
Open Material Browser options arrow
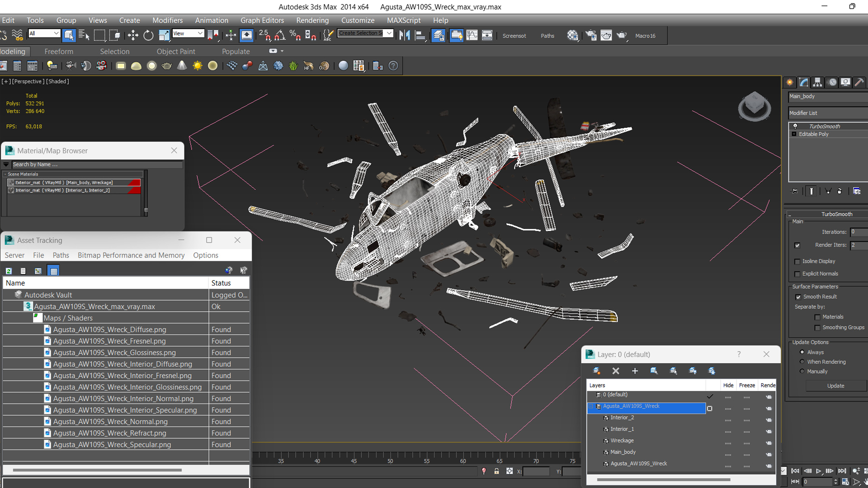6,164
